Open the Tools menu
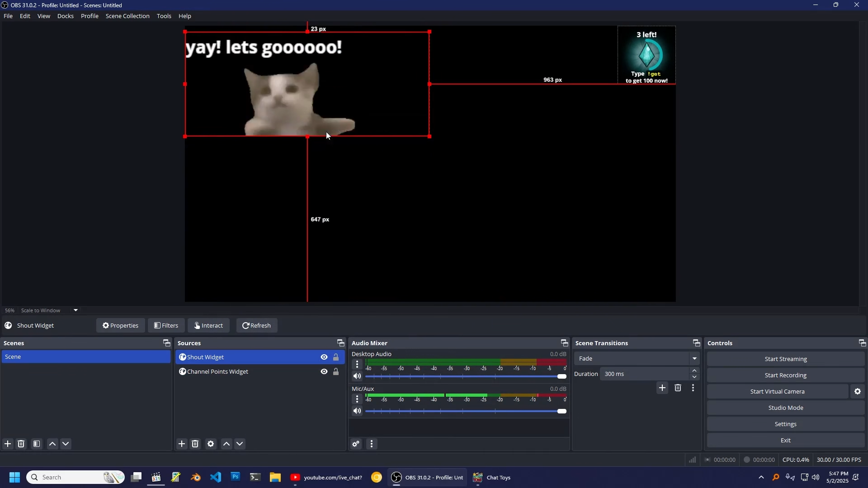Image resolution: width=868 pixels, height=488 pixels. click(164, 16)
